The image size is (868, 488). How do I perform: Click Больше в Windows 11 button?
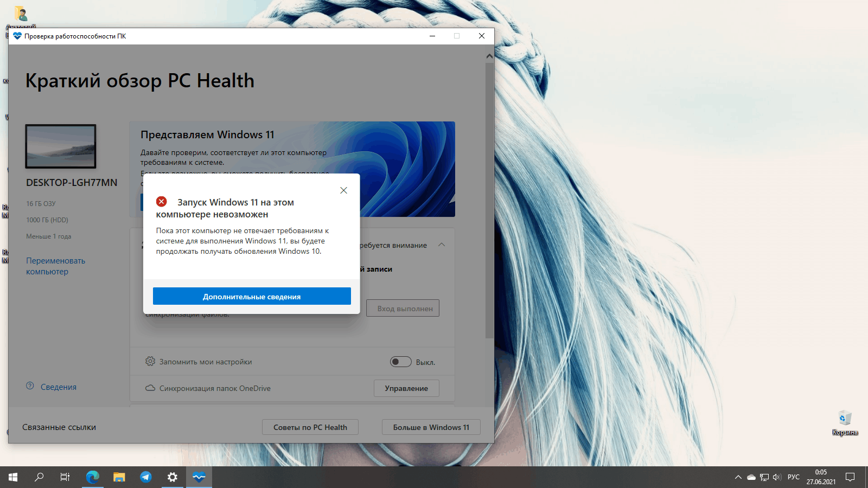click(x=431, y=427)
